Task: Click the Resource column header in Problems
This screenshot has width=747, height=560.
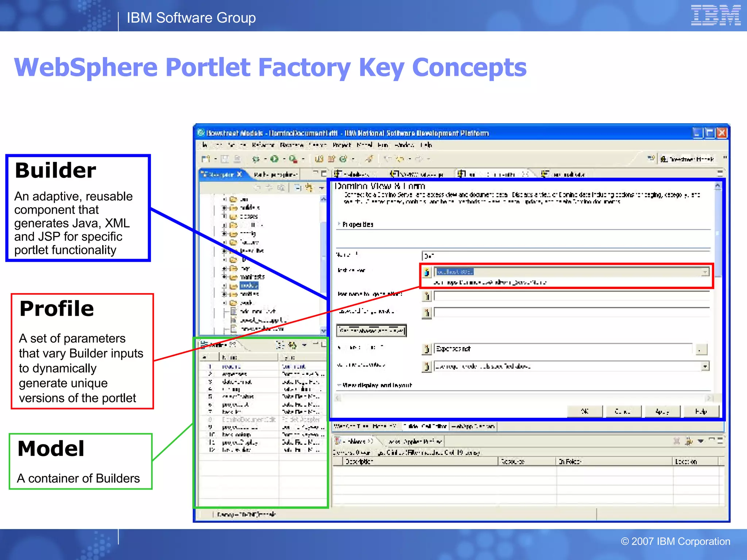Action: (527, 462)
